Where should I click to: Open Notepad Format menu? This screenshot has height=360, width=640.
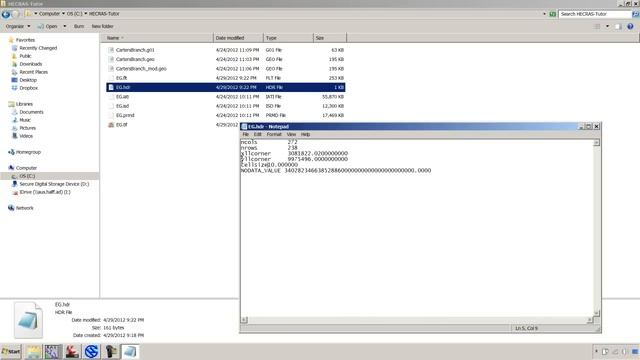[274, 134]
